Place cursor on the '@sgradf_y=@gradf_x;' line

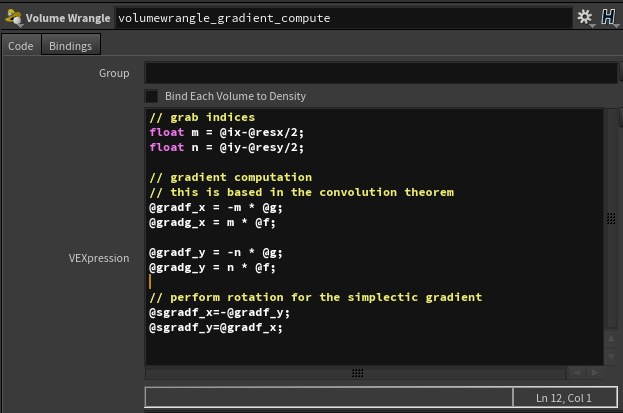coord(216,327)
